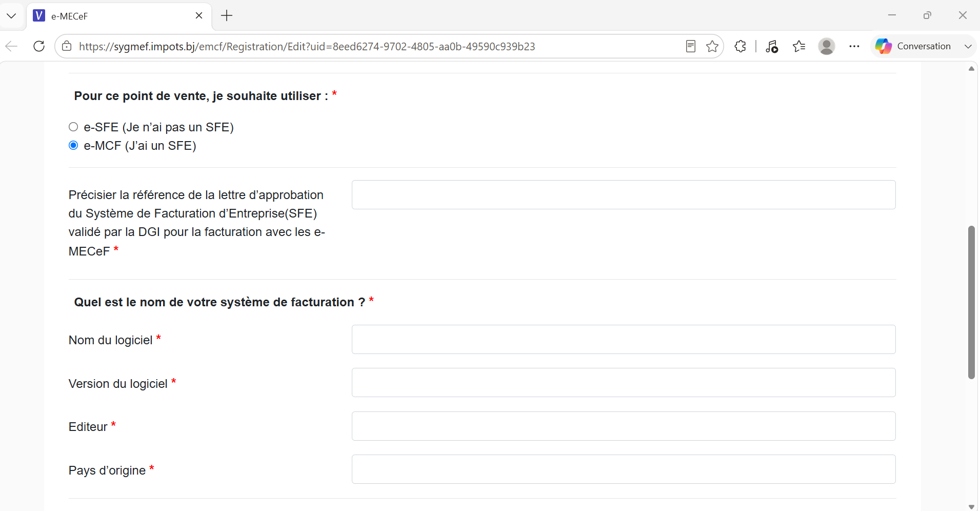The height and width of the screenshot is (511, 980).
Task: Click the music media control icon
Action: coord(772,46)
